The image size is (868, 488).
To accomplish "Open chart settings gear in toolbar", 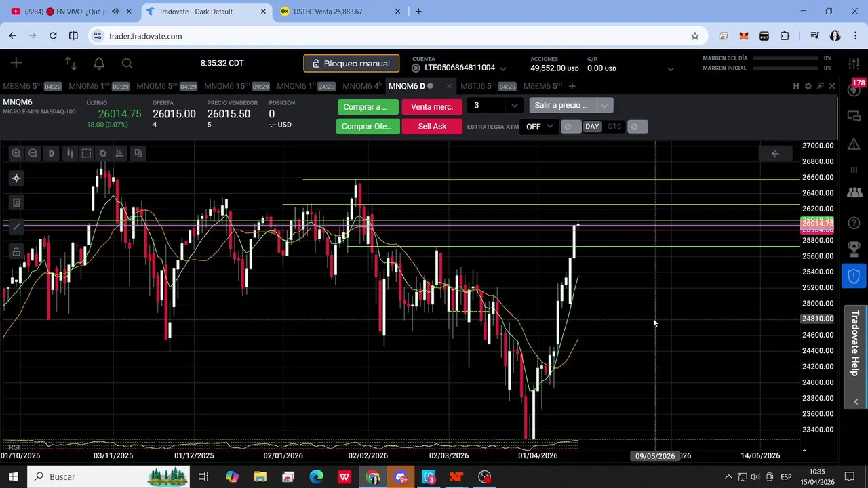I will click(103, 153).
